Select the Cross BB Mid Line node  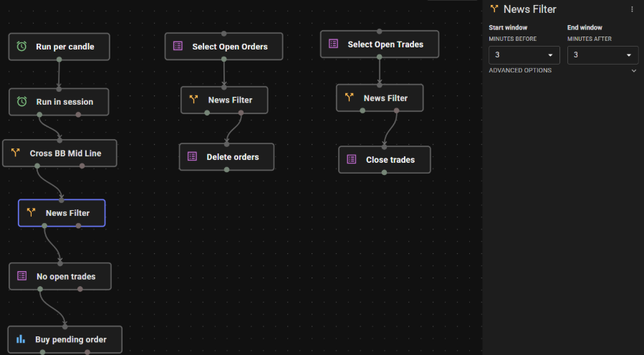coord(59,153)
